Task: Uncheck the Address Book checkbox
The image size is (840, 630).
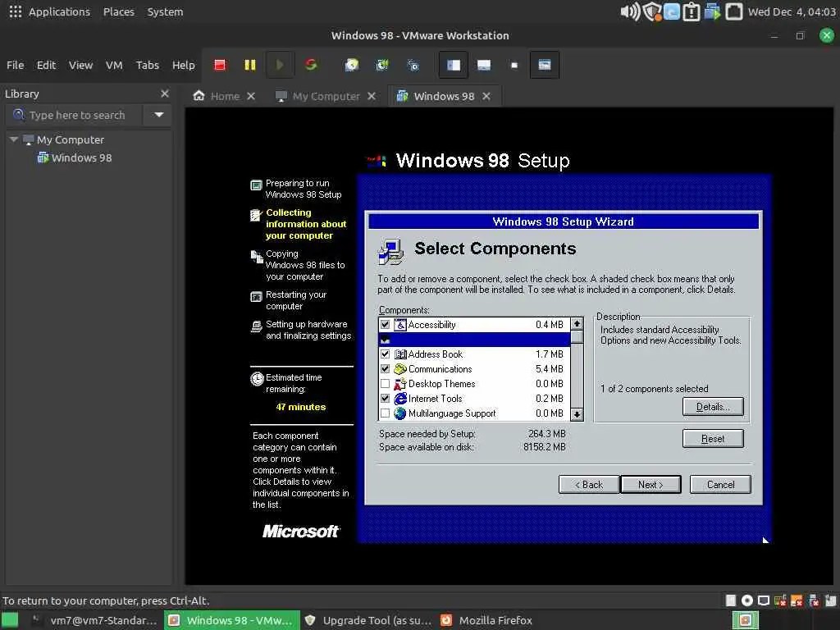Action: click(385, 354)
